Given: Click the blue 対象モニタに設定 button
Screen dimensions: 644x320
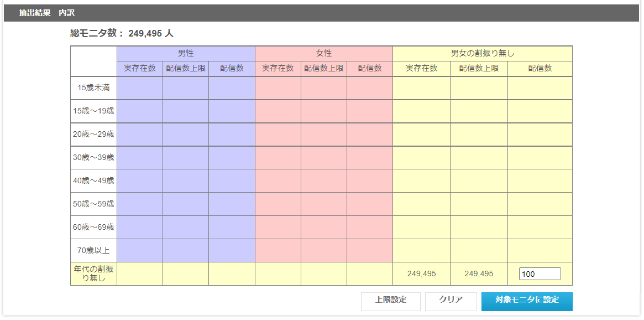Looking at the screenshot, I should click(527, 301).
